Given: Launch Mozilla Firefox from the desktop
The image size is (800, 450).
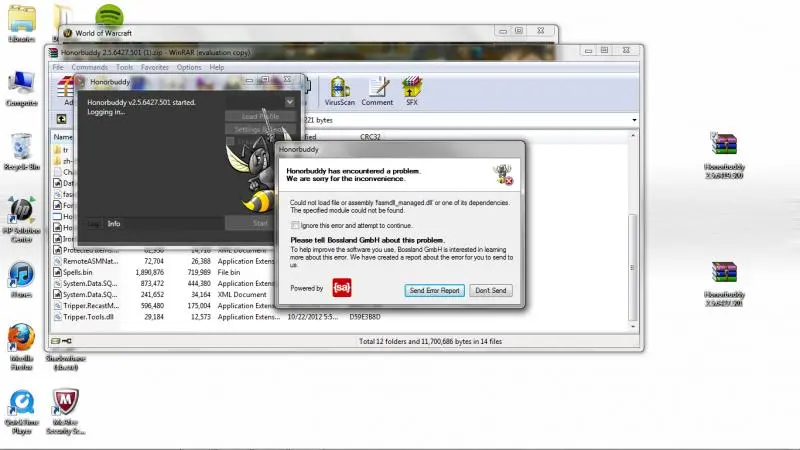Looking at the screenshot, I should pos(21,347).
